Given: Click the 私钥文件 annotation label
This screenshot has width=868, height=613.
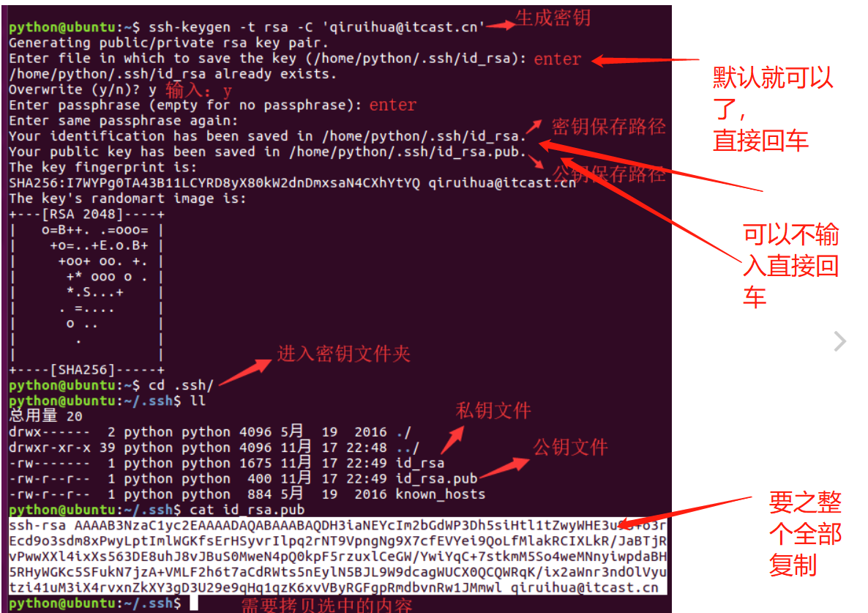Looking at the screenshot, I should click(493, 410).
